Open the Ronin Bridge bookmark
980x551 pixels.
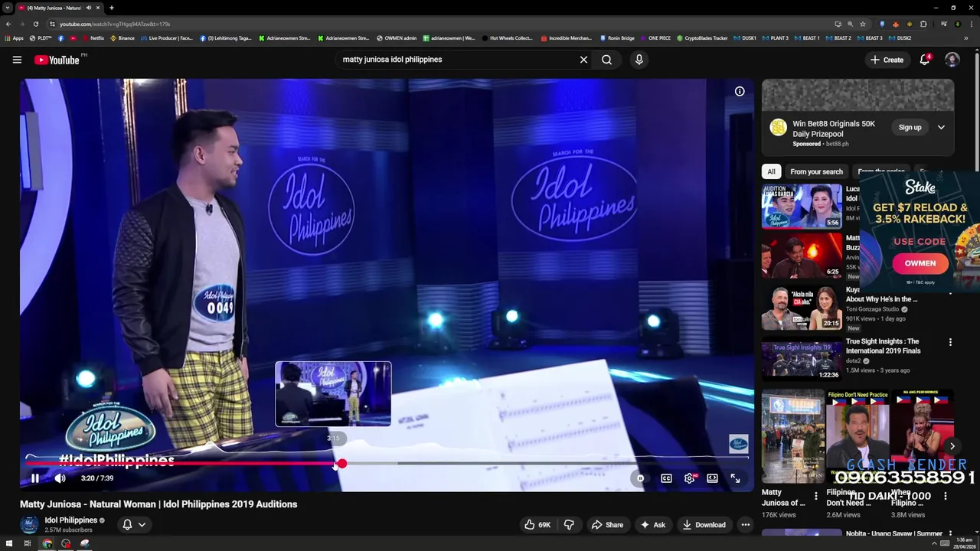[x=617, y=38]
